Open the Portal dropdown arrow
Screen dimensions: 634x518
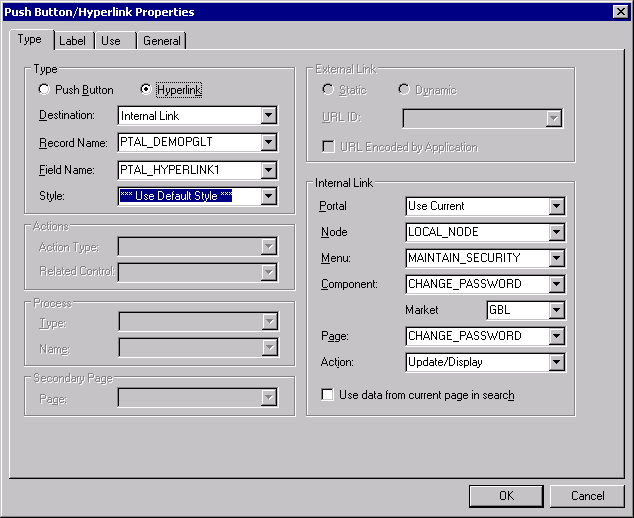coord(556,206)
